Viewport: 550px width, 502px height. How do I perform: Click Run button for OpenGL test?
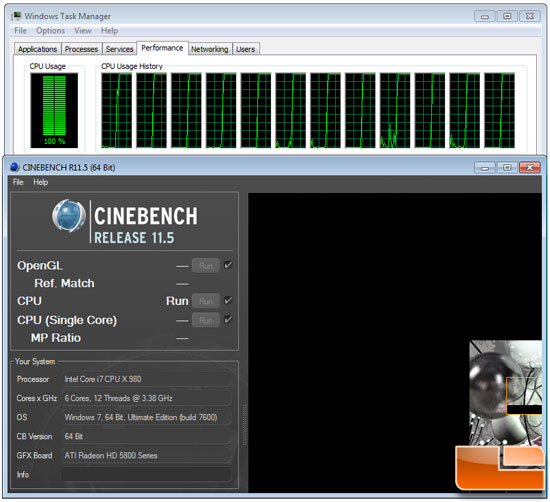(x=206, y=266)
